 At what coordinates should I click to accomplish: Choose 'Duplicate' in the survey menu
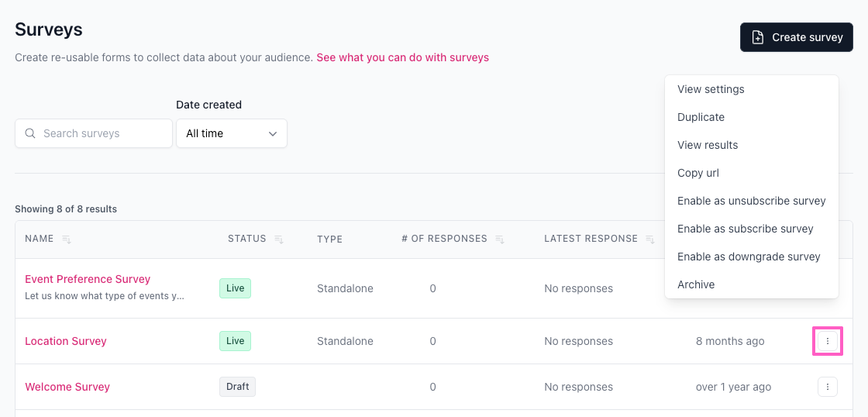point(701,117)
